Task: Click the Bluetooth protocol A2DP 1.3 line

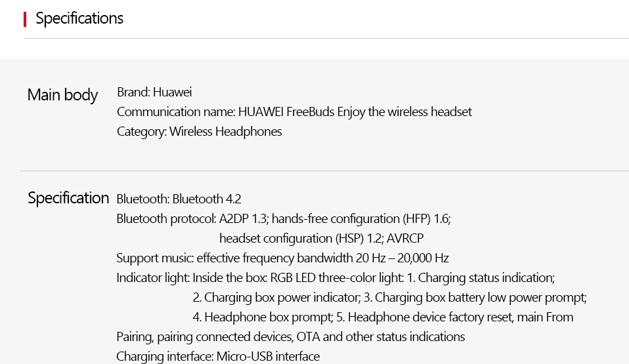Action: [x=284, y=219]
